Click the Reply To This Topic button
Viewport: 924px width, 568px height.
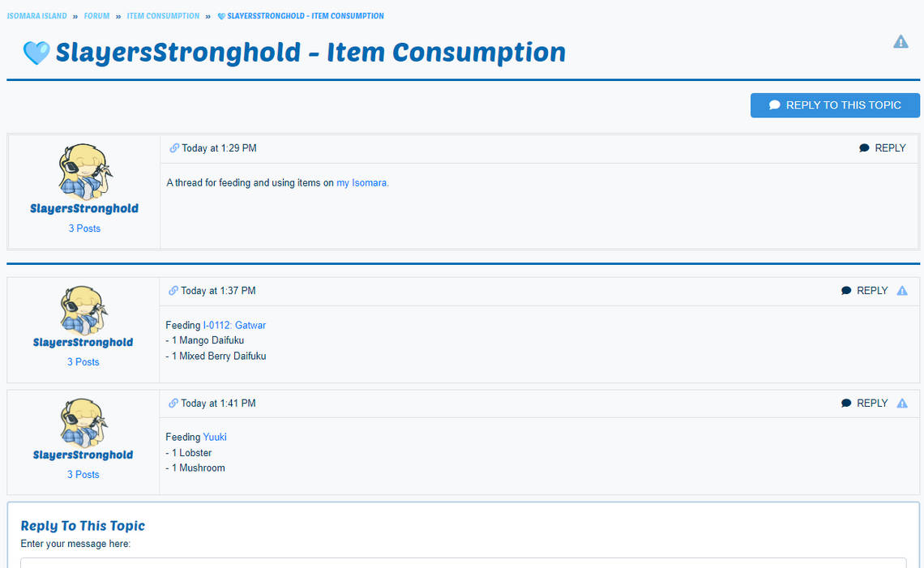pos(835,105)
